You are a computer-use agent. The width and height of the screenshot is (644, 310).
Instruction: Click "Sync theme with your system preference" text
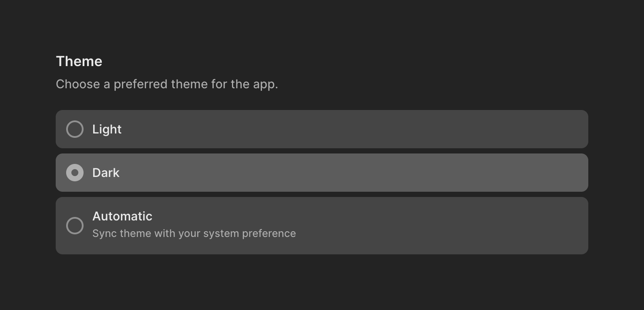(x=194, y=233)
